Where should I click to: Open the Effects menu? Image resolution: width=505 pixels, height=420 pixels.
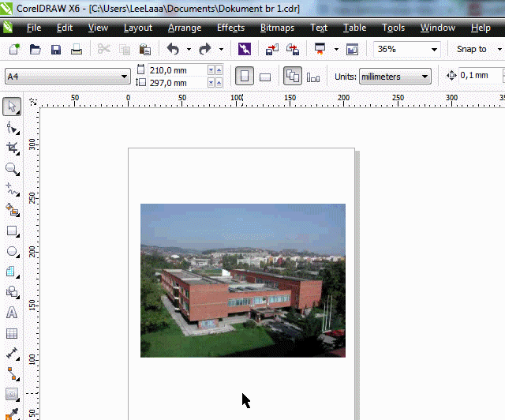coord(230,28)
